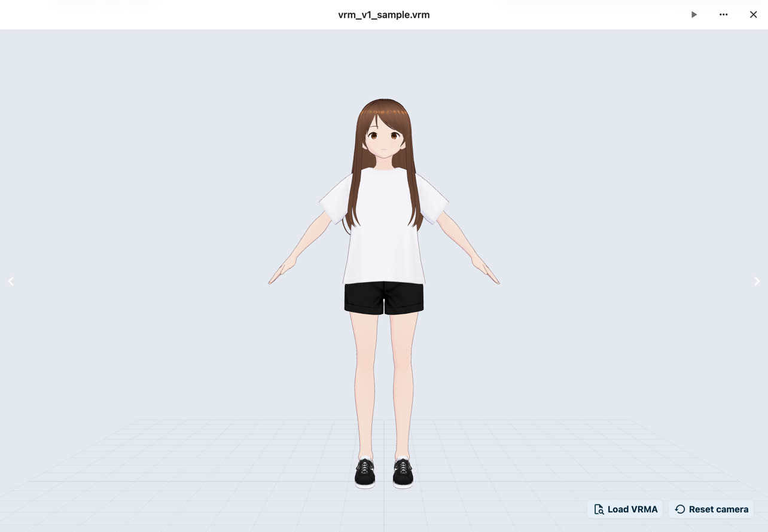768x532 pixels.
Task: Close the VRM viewer
Action: (753, 14)
